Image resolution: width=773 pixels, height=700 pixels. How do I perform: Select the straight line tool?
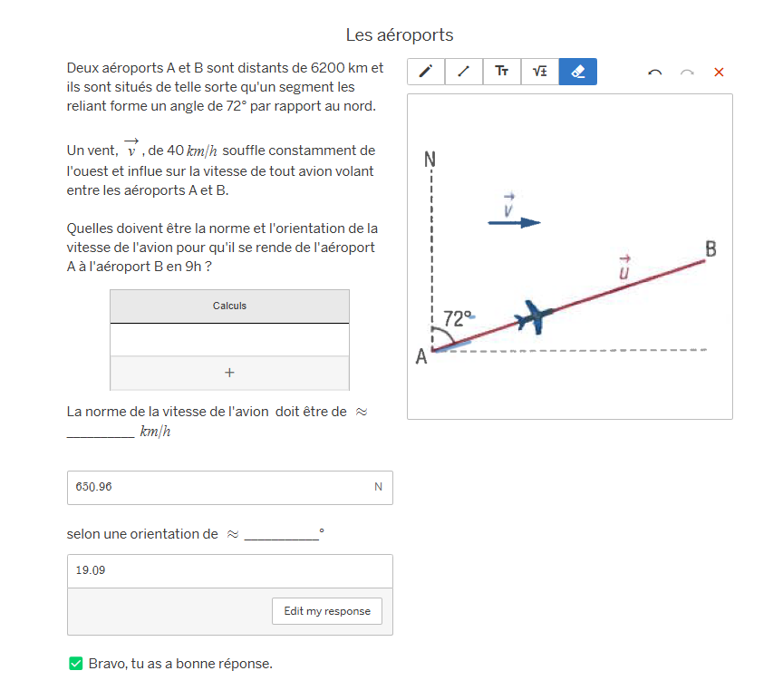pos(464,72)
